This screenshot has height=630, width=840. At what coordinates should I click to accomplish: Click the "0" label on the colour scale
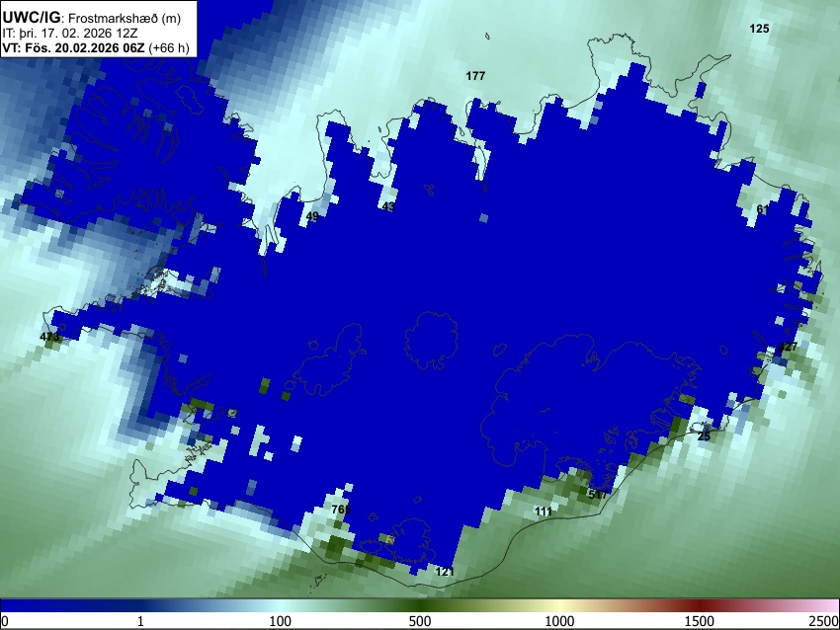click(5, 621)
